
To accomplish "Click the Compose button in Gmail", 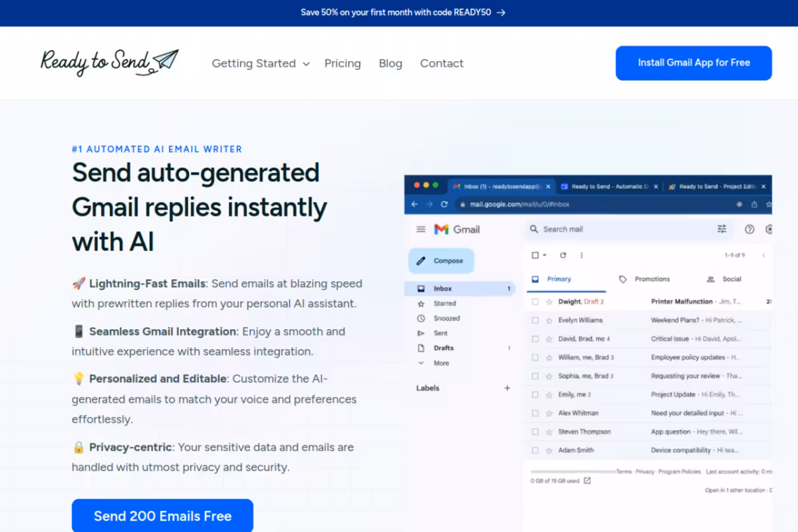I will [441, 261].
